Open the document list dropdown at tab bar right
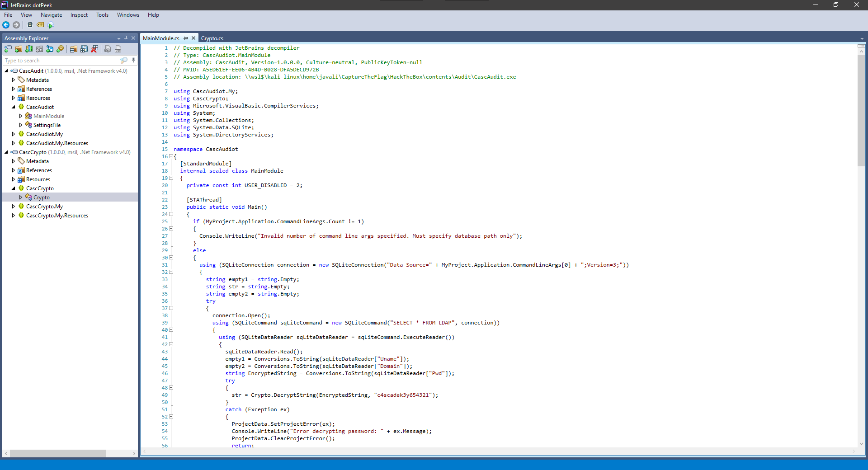The image size is (868, 470). (862, 39)
